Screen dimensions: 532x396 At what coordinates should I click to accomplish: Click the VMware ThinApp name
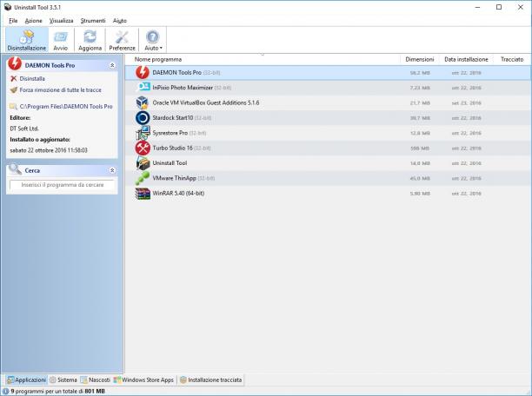[174, 178]
